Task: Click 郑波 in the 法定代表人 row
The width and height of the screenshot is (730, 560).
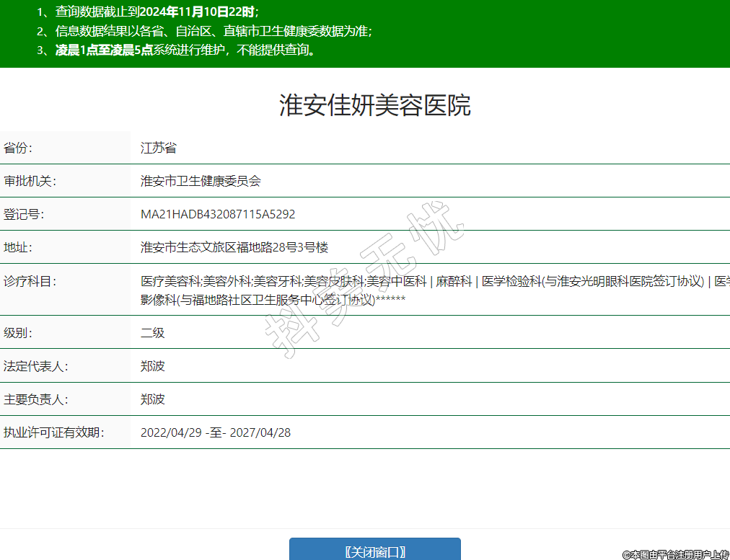Action: (153, 366)
